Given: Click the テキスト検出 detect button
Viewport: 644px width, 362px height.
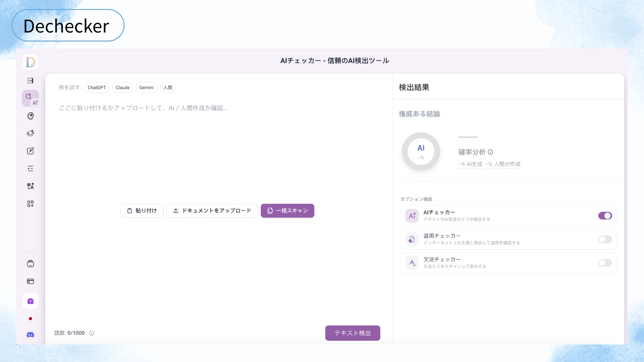Looking at the screenshot, I should (x=353, y=333).
